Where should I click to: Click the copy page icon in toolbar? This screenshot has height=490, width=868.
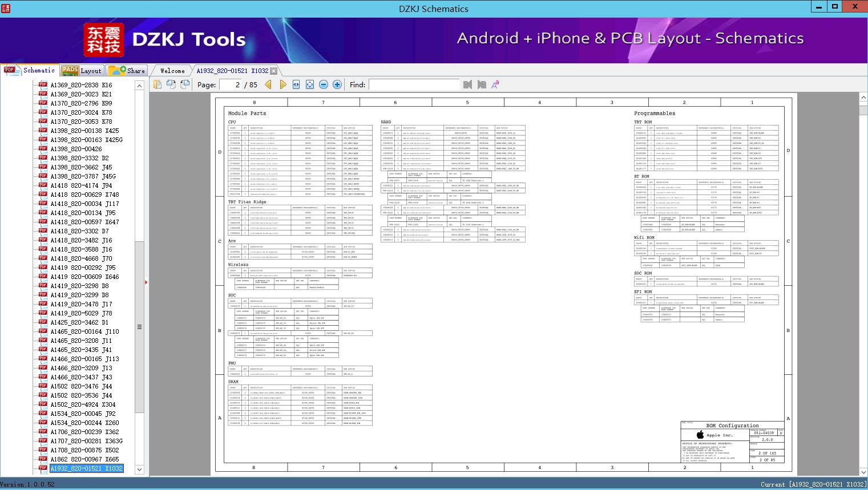point(158,84)
